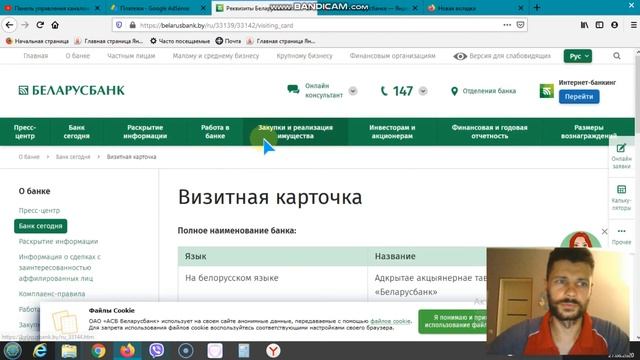Select Пресс-центр in the left sidebar
This screenshot has height=360, width=640.
coord(39,210)
